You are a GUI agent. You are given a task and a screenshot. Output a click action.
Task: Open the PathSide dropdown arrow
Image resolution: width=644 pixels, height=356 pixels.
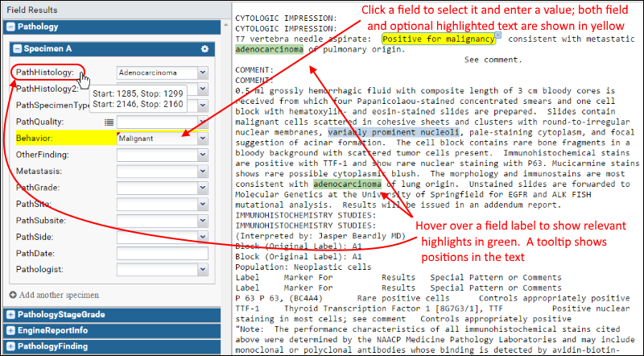click(203, 237)
